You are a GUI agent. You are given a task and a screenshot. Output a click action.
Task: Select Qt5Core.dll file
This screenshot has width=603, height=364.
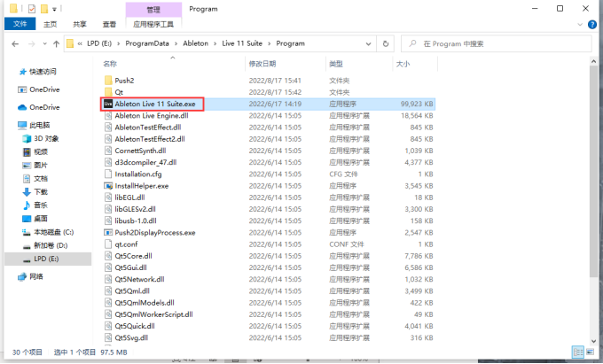pos(133,256)
